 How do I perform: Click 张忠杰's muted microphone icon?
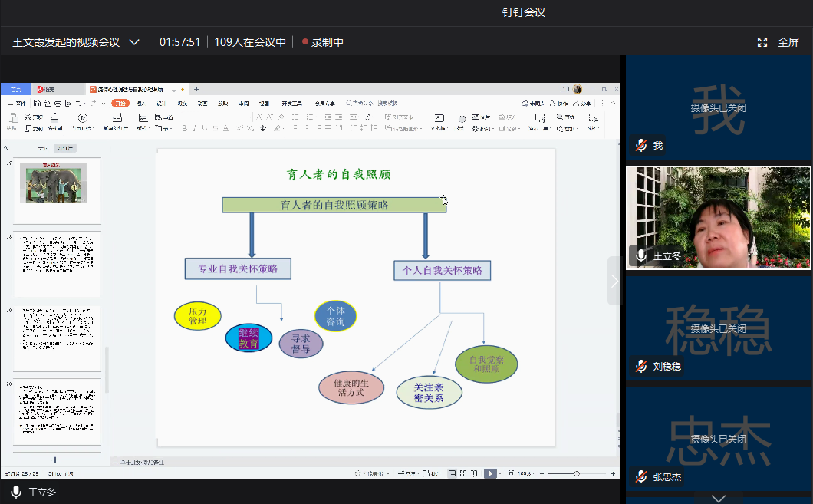[641, 476]
